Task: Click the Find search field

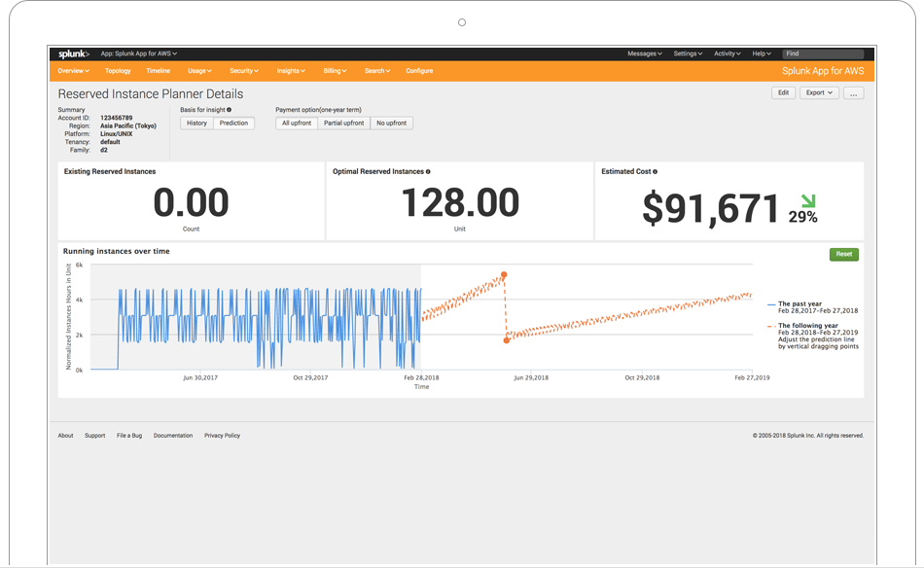Action: pyautogui.click(x=823, y=53)
